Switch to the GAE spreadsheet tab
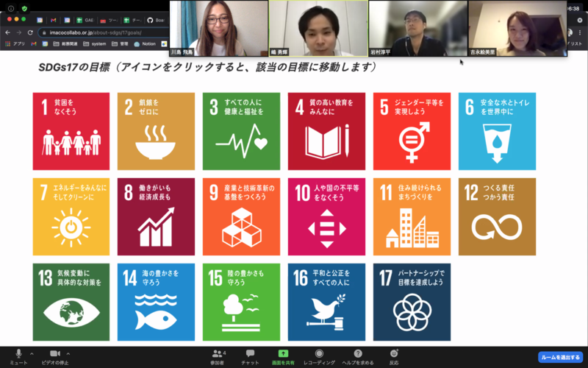 point(85,20)
